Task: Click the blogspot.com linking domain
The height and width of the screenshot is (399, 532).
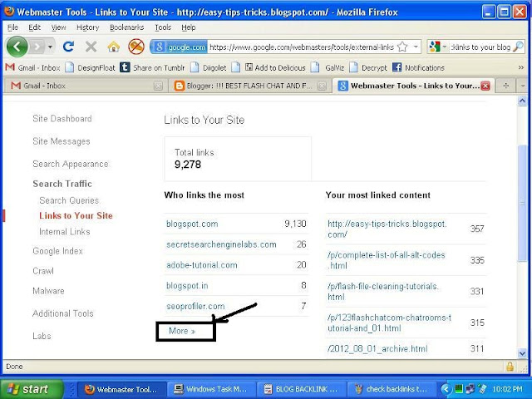Action: click(x=192, y=224)
